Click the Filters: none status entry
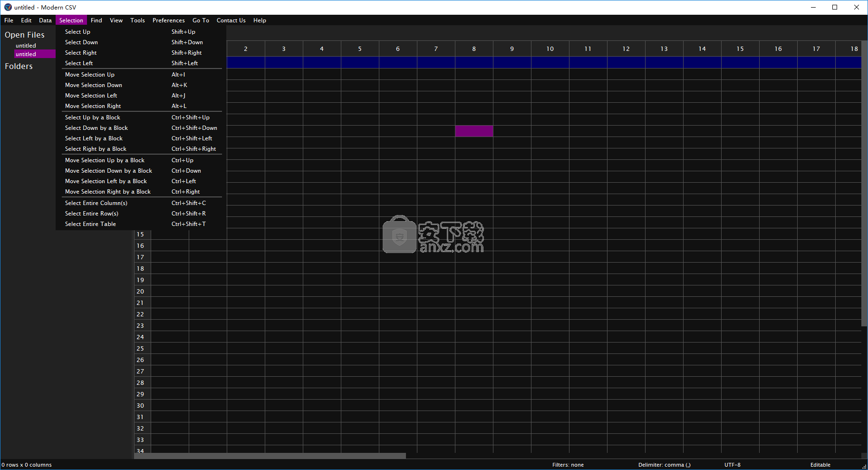The width and height of the screenshot is (868, 470). tap(568, 465)
